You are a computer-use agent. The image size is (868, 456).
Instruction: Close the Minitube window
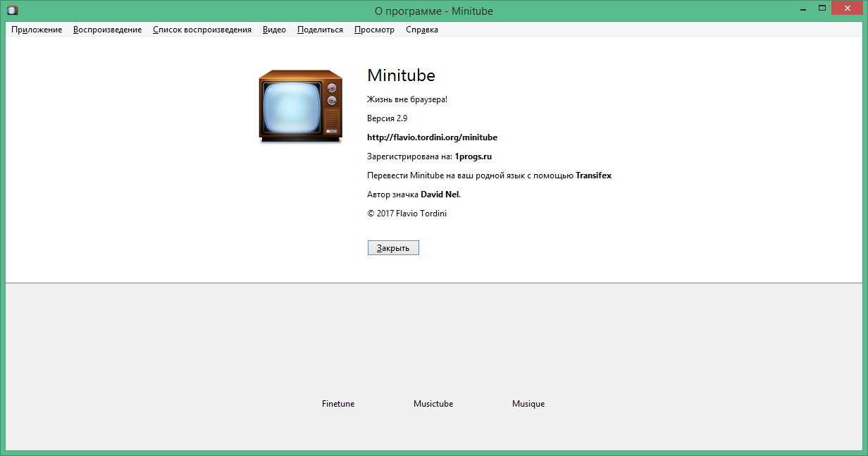[x=847, y=8]
